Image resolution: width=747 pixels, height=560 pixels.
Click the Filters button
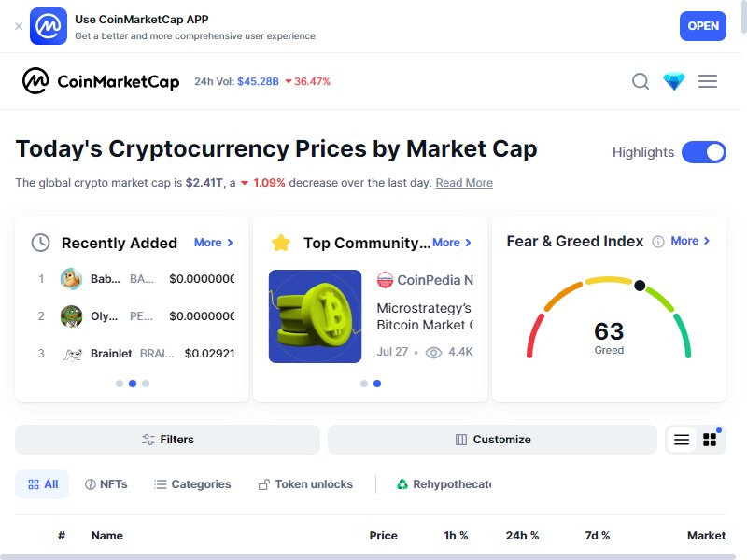(x=168, y=439)
